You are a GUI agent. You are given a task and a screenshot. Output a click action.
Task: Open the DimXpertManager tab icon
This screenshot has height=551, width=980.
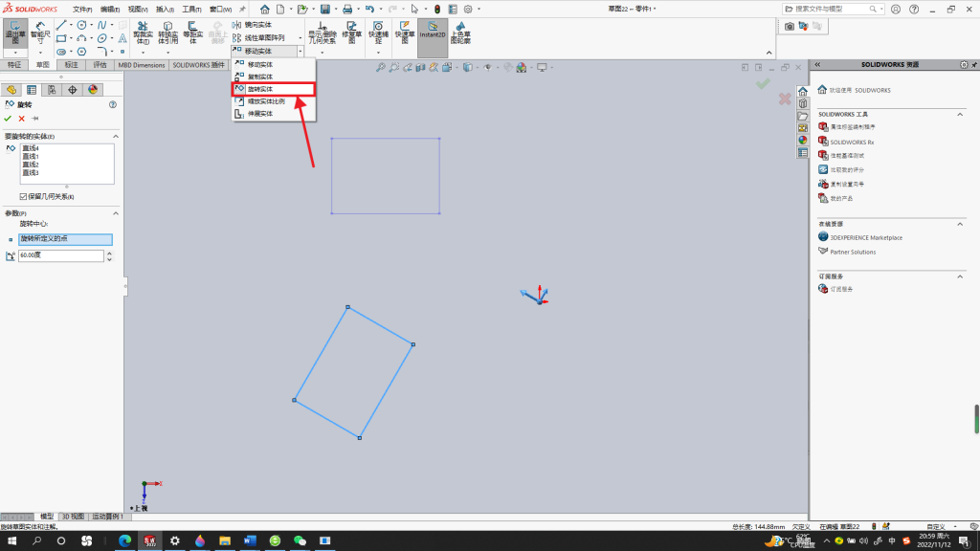[73, 90]
